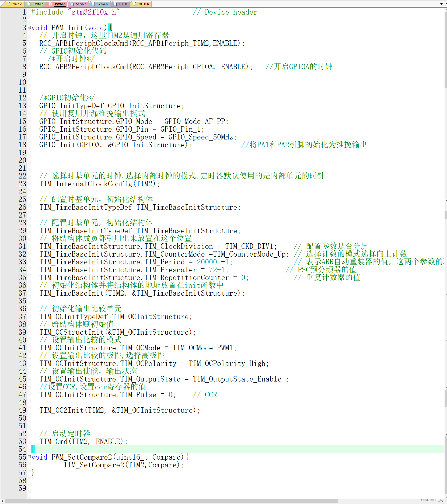447x504 pixels.
Task: Click line number 59 in the gutter
Action: pyautogui.click(x=23, y=488)
